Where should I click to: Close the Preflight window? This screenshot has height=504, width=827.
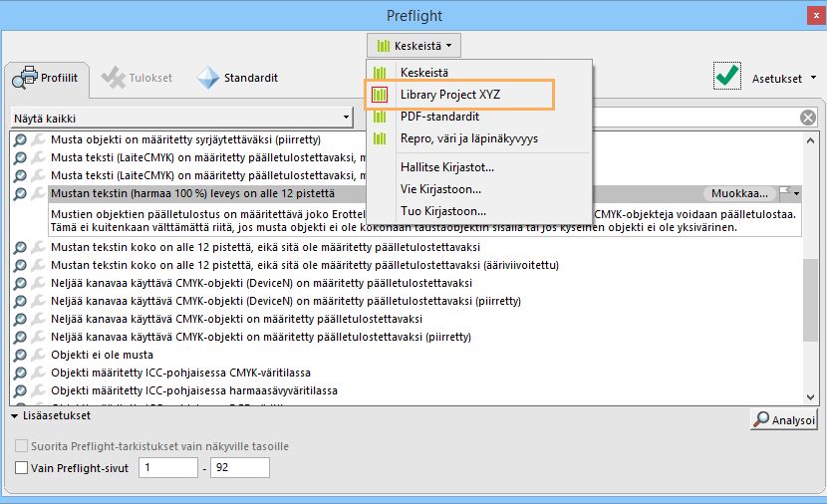816,15
